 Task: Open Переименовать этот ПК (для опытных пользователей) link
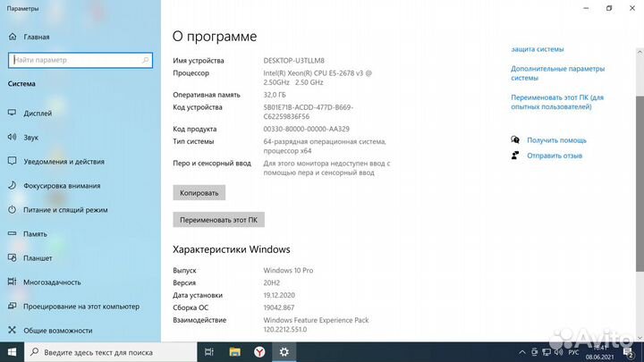pos(557,102)
